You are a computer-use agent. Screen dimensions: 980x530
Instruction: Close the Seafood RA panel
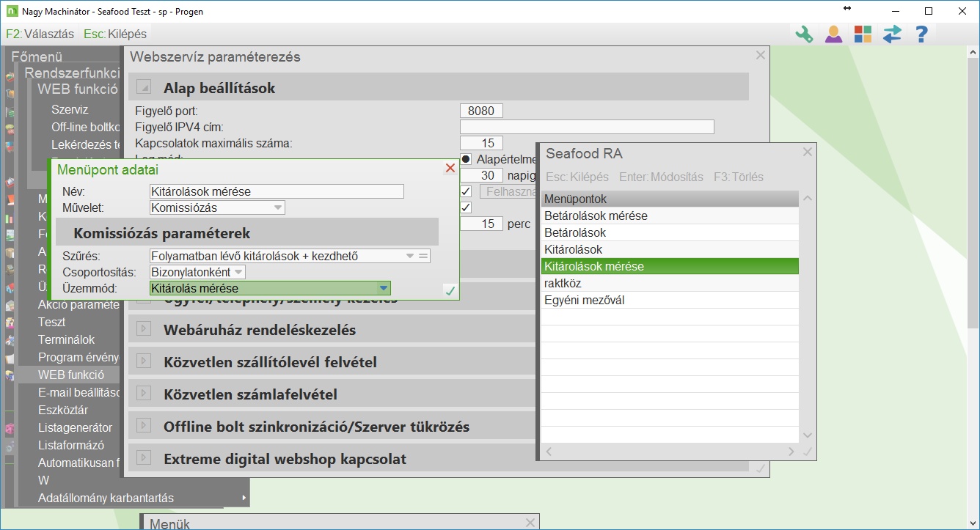coord(808,152)
